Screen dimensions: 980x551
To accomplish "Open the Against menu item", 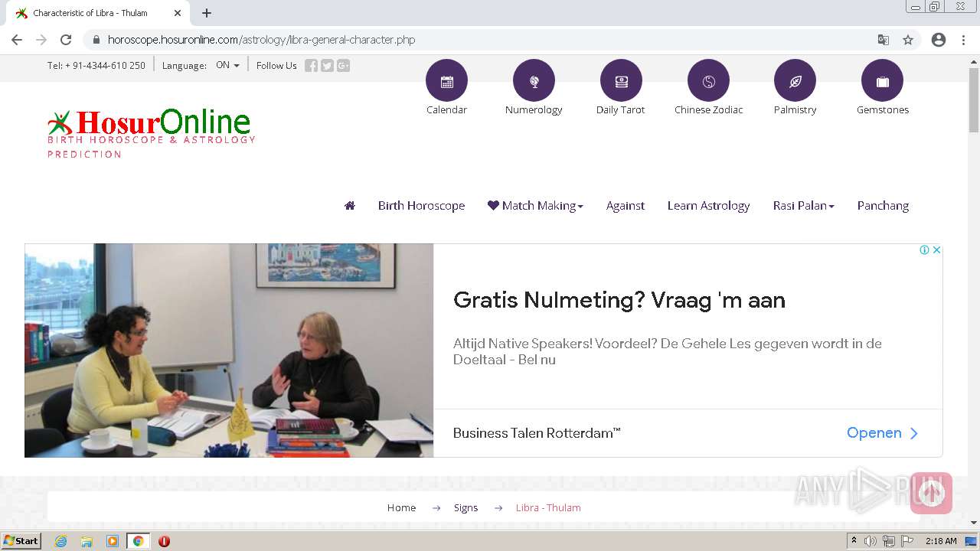I will click(626, 205).
